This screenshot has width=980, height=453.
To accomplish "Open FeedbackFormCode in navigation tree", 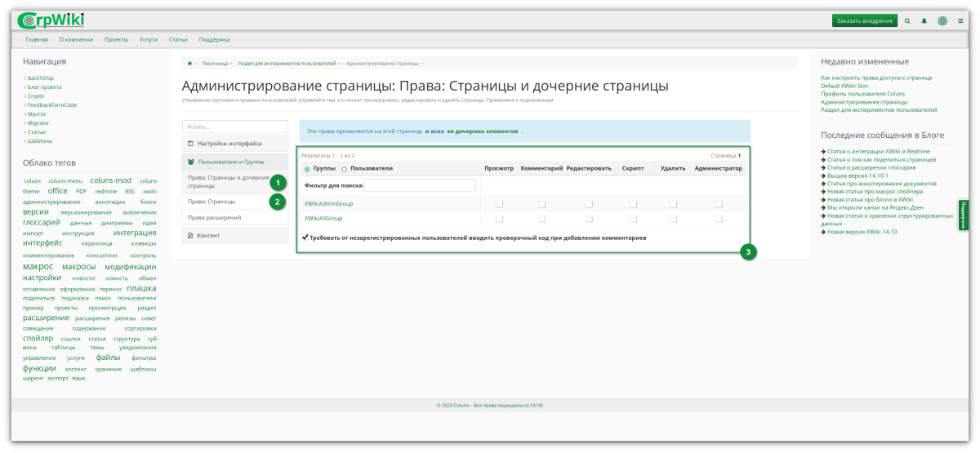I will (52, 104).
